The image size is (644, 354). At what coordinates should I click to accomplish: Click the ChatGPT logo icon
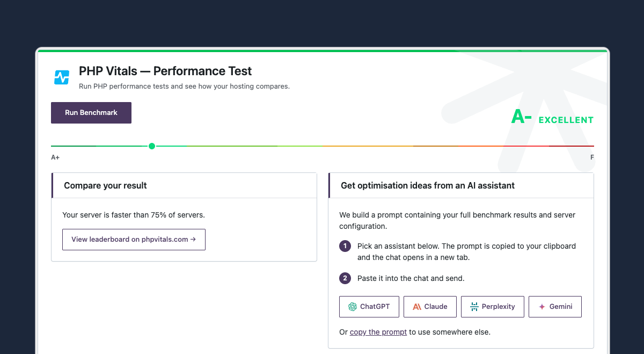pos(353,307)
